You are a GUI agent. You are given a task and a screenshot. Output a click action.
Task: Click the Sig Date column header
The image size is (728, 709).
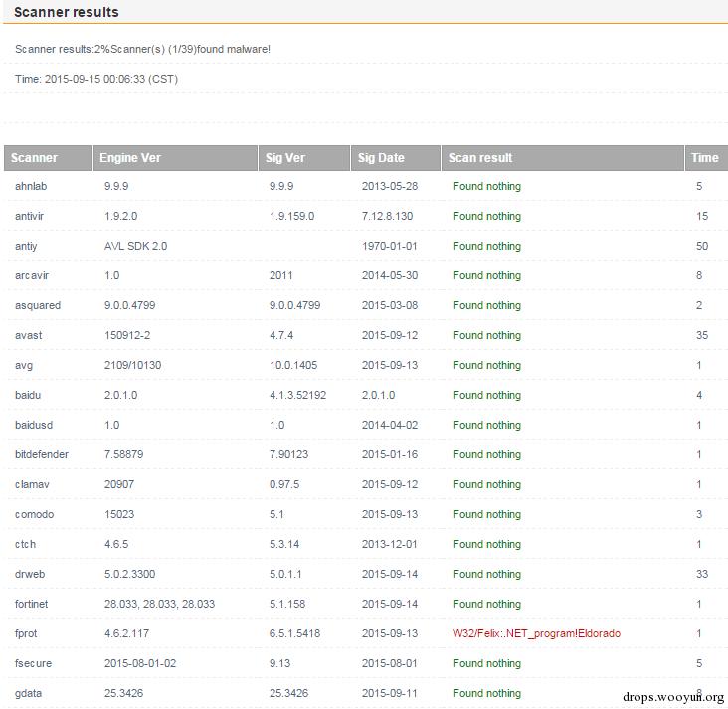pos(382,157)
